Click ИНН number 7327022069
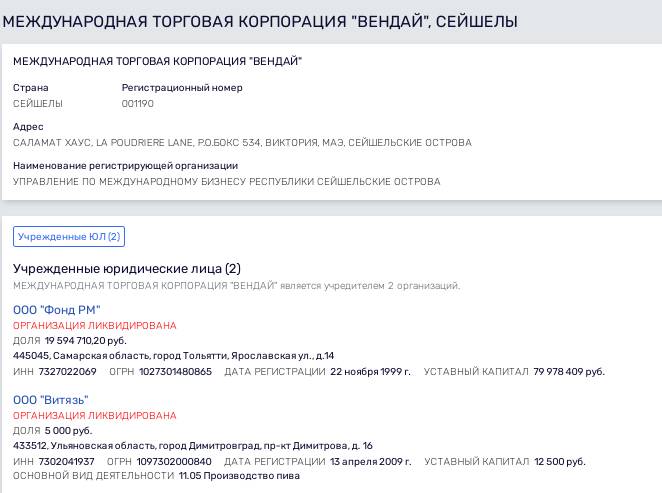 click(x=68, y=371)
